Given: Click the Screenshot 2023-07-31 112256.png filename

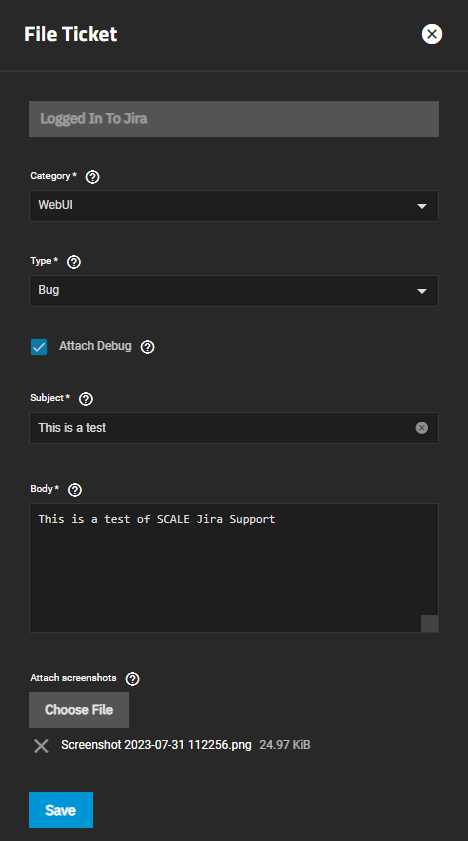Looking at the screenshot, I should (156, 745).
